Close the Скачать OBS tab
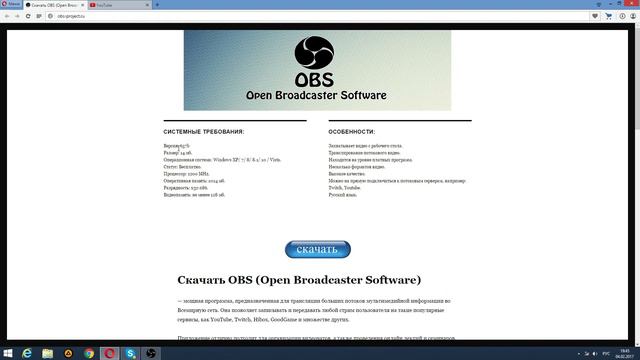 82,5
